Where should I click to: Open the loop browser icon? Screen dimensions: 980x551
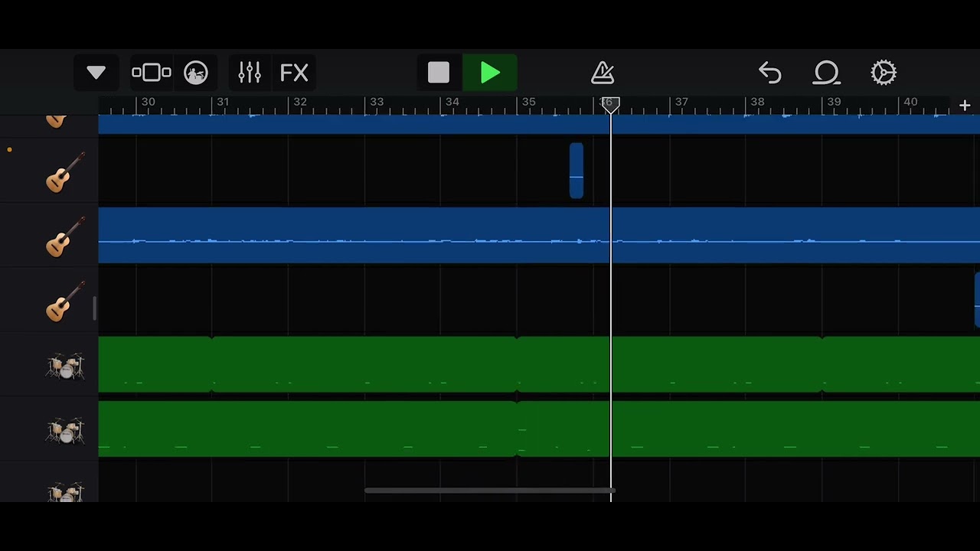[827, 73]
